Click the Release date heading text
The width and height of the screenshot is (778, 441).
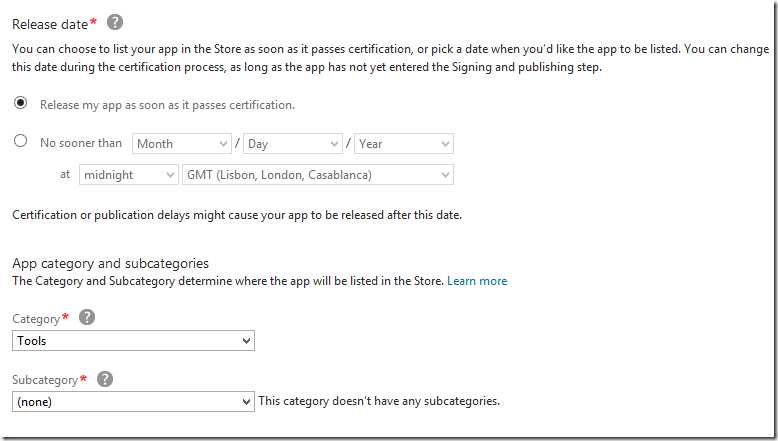[50, 22]
